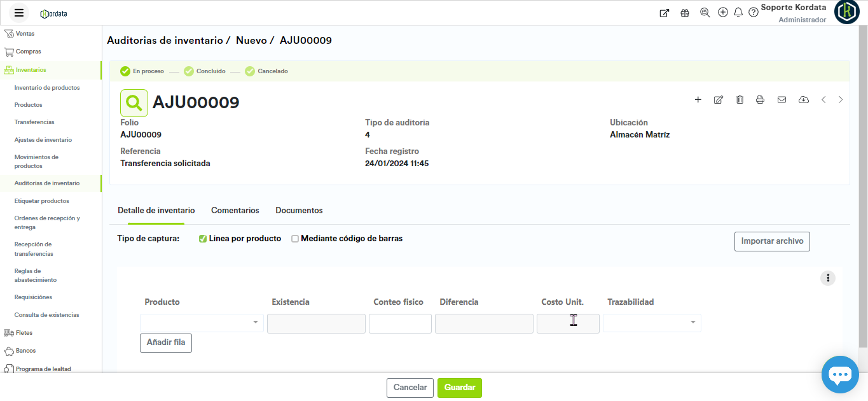Enable Mediante código de barras checkbox
Viewport: 868px width, 401px height.
(295, 239)
